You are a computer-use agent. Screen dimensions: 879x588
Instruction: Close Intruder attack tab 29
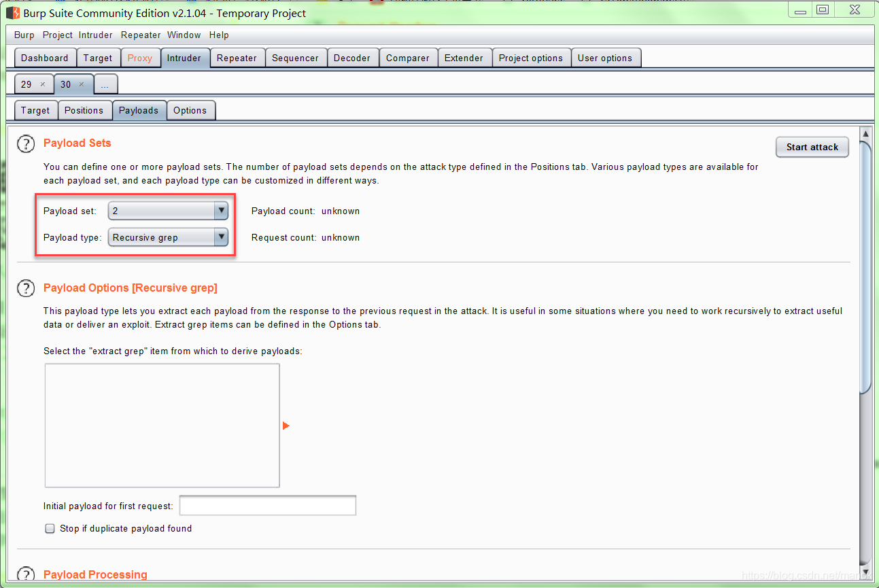pyautogui.click(x=42, y=84)
